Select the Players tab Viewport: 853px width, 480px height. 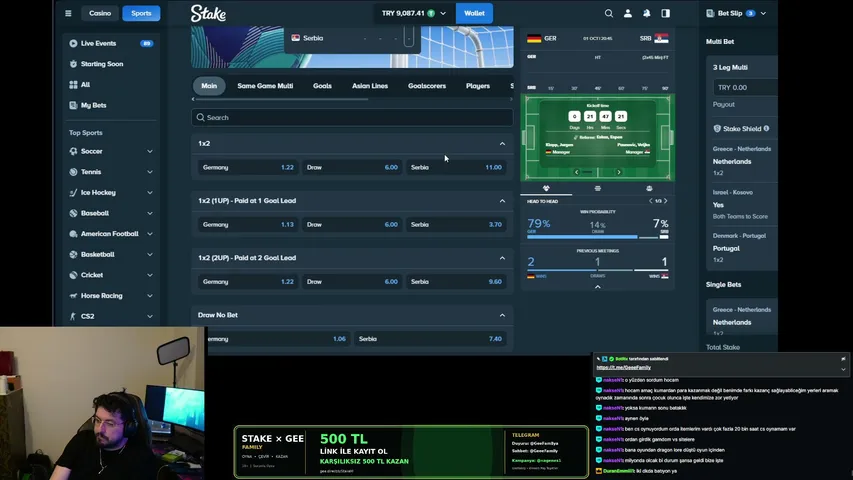tap(478, 86)
